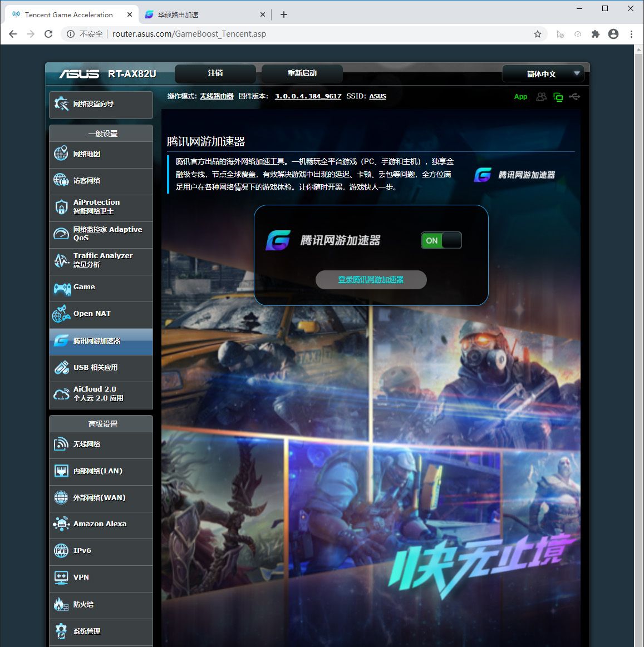The width and height of the screenshot is (644, 647).
Task: Open the USB 相关应用 icon
Action: click(x=61, y=368)
